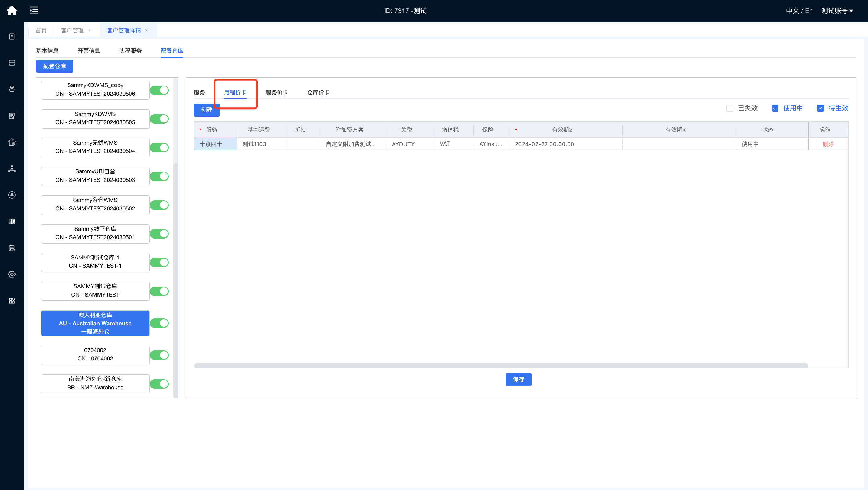Collapse the sidebar with the menu indent icon

point(34,11)
